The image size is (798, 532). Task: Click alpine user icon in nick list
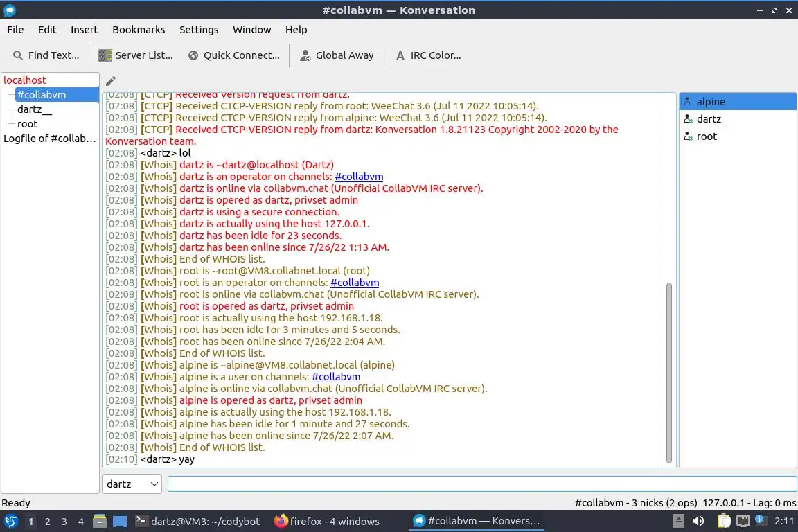coord(687,102)
